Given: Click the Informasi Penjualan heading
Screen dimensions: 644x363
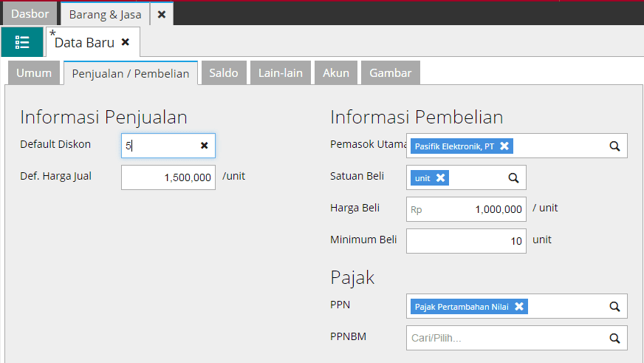Looking at the screenshot, I should 104,117.
